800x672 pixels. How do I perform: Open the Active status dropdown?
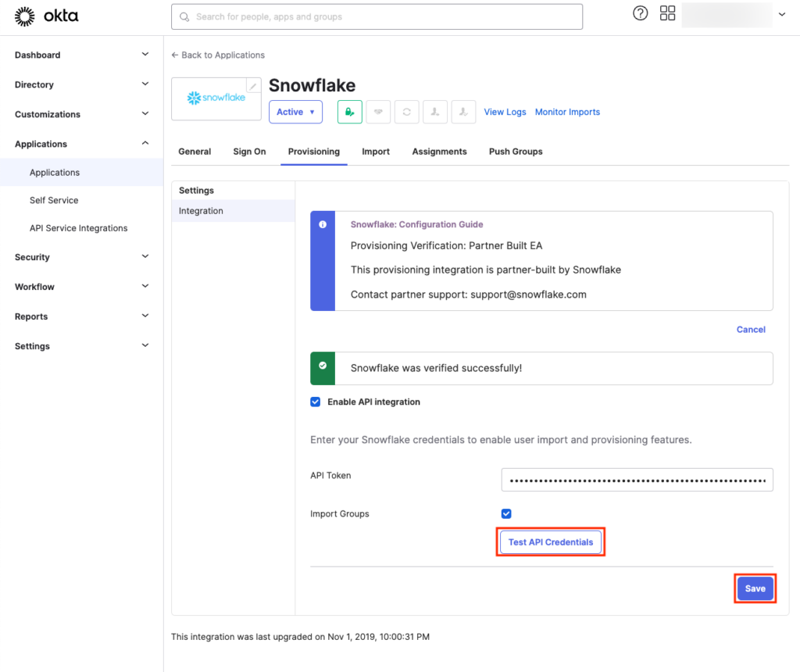[295, 111]
